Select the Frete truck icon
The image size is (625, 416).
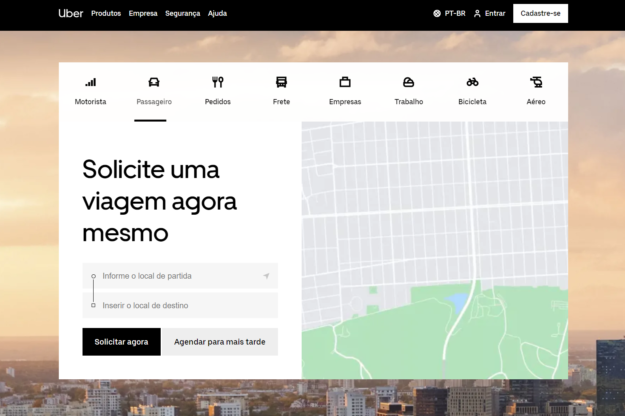(x=281, y=82)
